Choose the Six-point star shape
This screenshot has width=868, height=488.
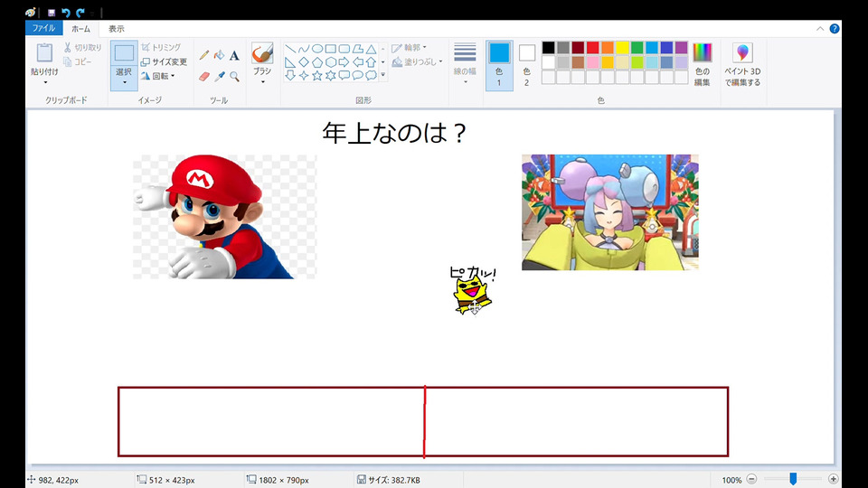point(331,75)
